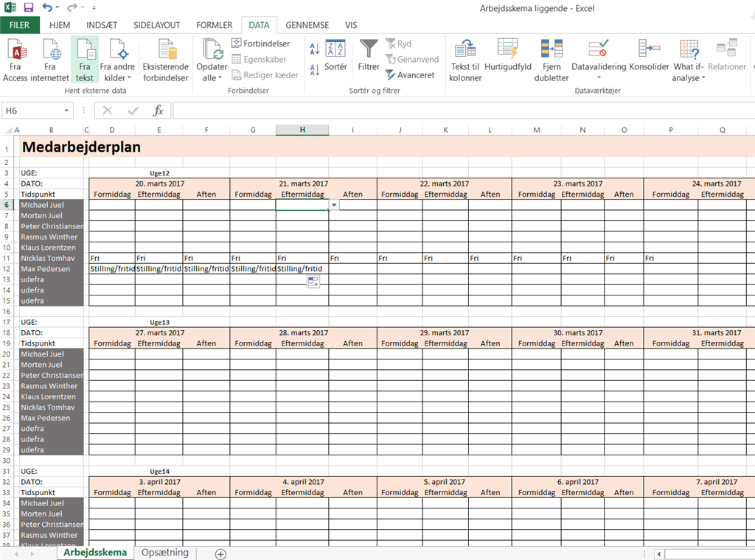Click the Uge12 label cell

coord(159,173)
